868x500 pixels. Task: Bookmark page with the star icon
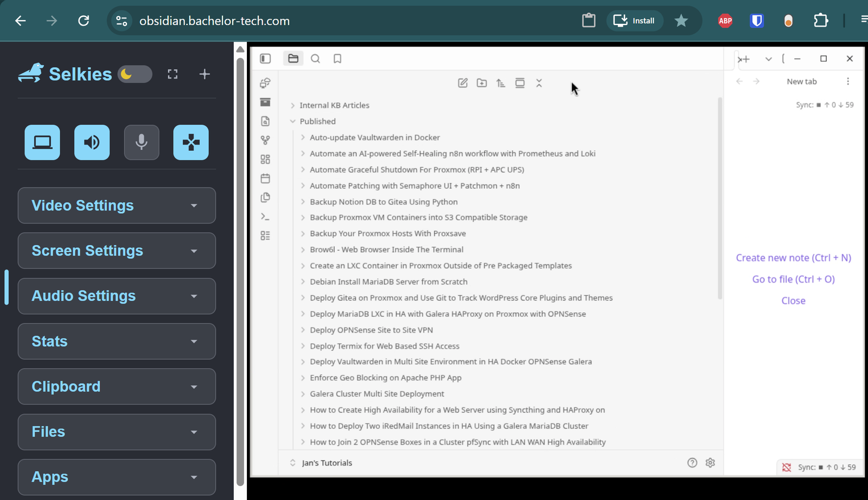[x=681, y=21]
